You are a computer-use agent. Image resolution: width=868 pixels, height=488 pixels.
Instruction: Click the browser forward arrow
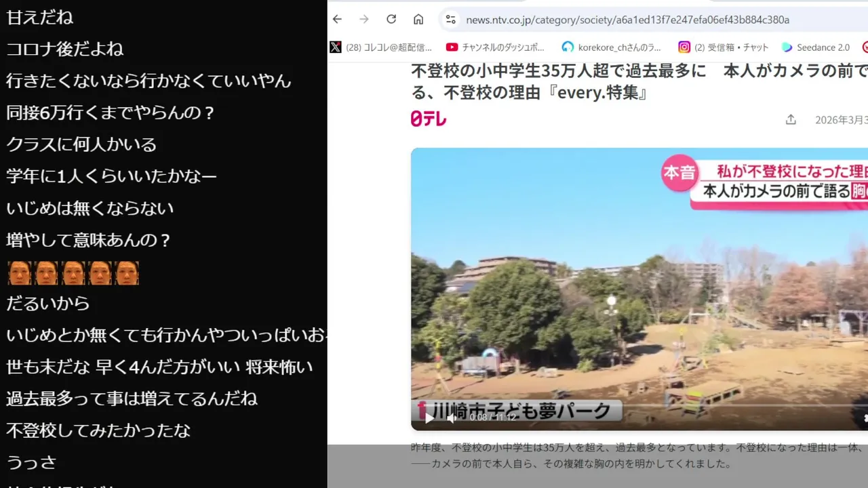pos(364,20)
